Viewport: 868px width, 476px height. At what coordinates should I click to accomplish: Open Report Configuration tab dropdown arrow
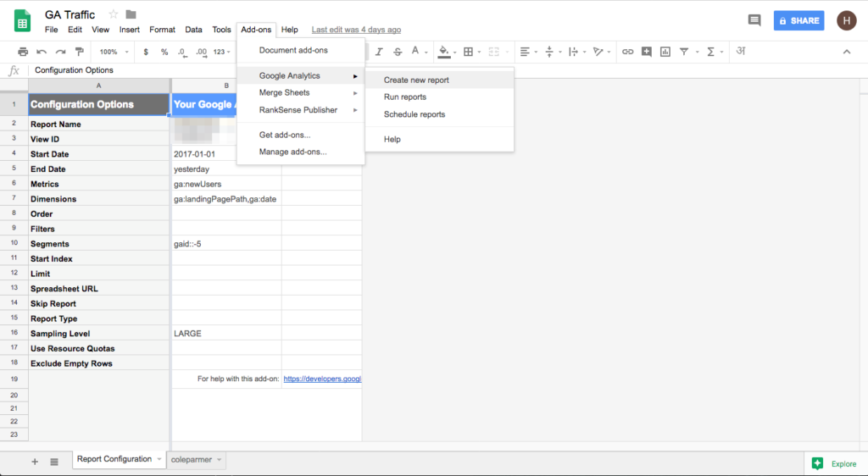tap(159, 459)
